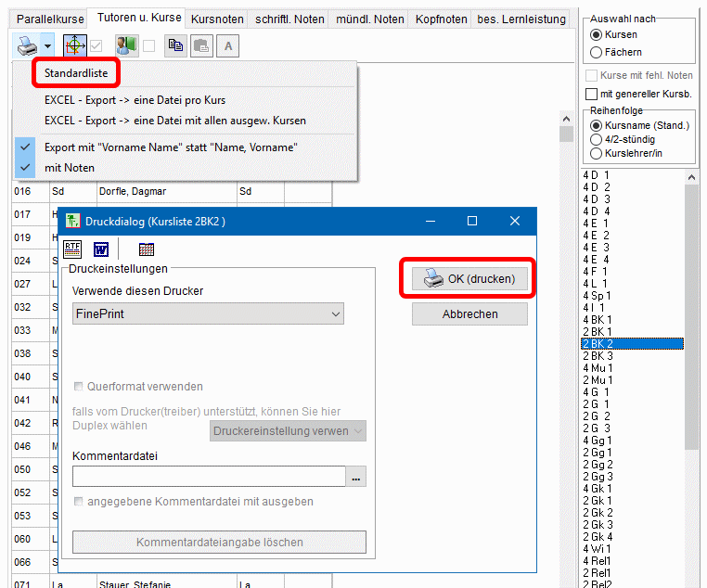Toggle the 'mit Noten' menu option
Image resolution: width=707 pixels, height=588 pixels.
click(69, 168)
